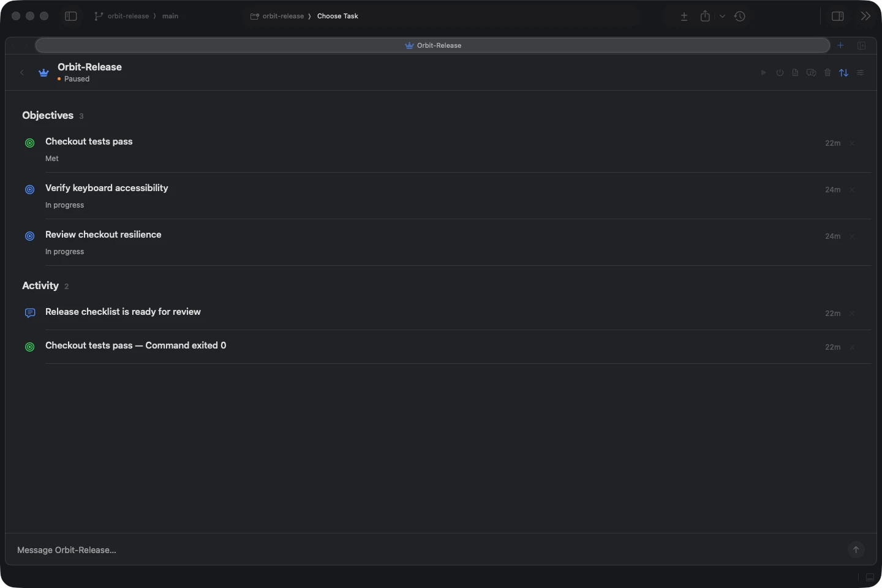The width and height of the screenshot is (882, 588).
Task: Click the send arrow button
Action: [856, 549]
